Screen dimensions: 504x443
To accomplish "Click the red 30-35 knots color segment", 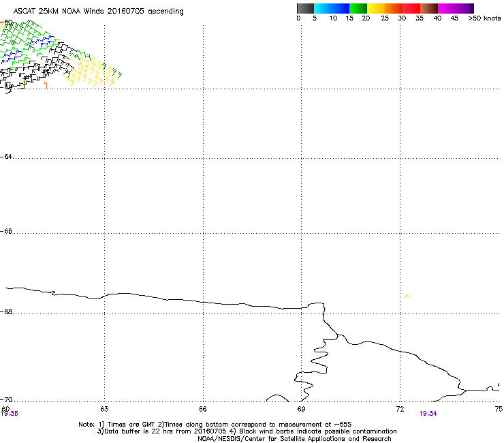I will (411, 8).
